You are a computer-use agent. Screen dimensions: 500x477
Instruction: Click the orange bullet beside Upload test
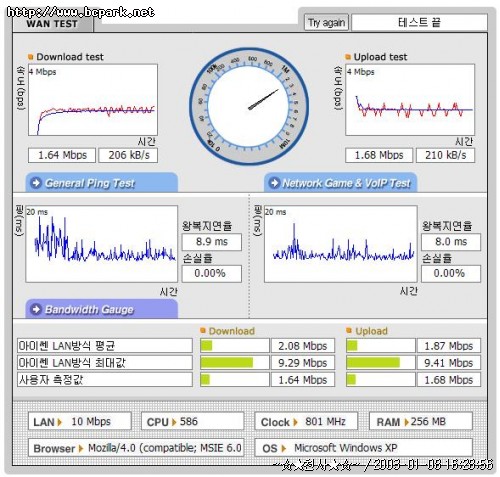click(348, 57)
